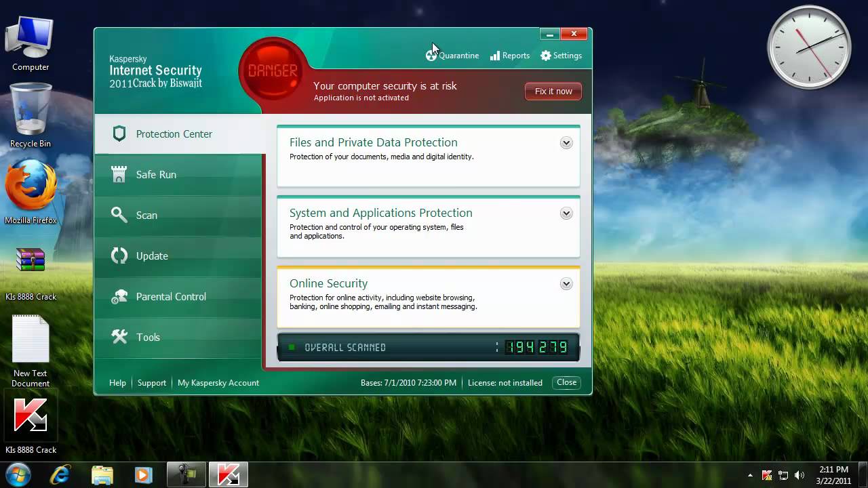Open the volume control in the tray
868x488 pixels.
pos(800,475)
